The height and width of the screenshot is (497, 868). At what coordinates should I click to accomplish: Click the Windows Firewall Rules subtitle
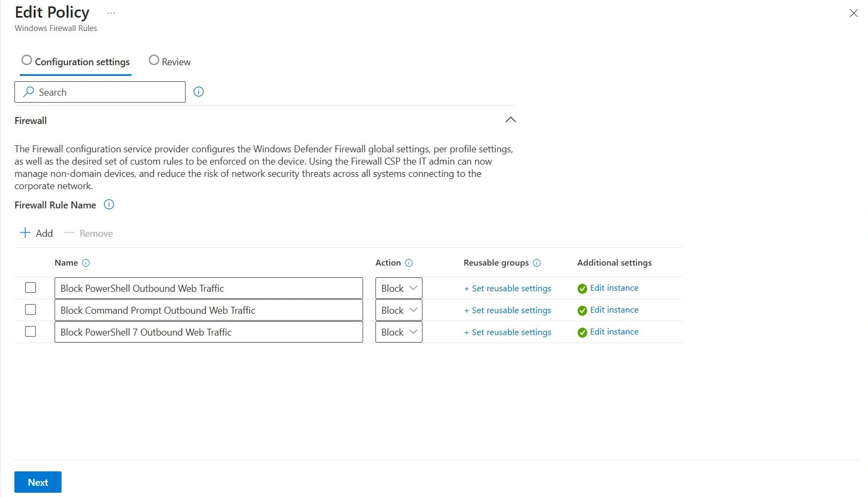(56, 28)
